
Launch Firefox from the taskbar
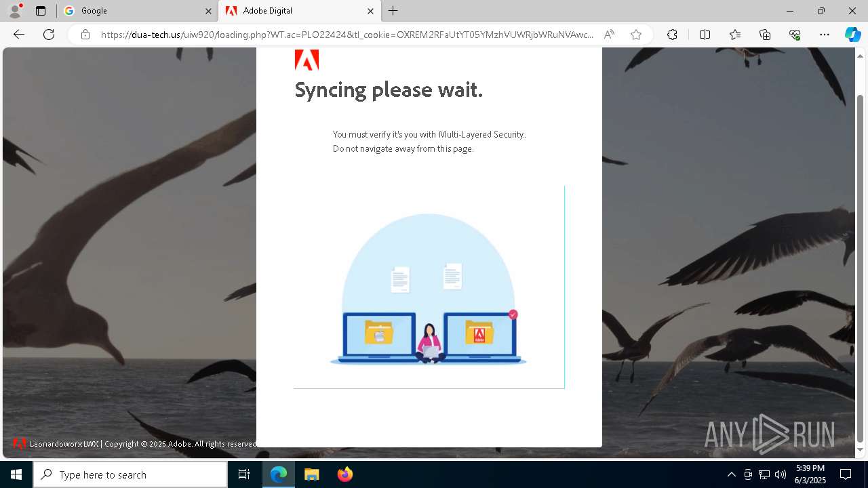(344, 474)
